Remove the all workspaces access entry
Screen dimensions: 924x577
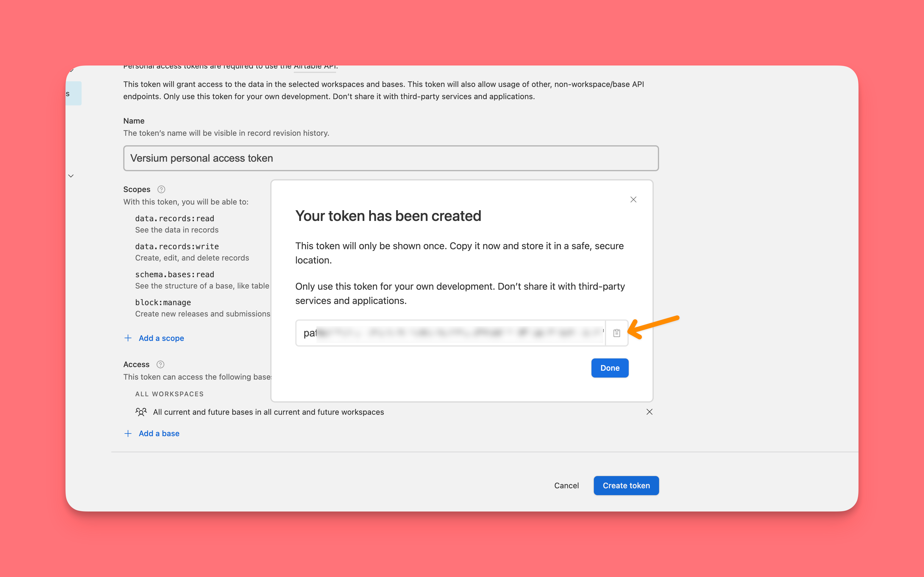pyautogui.click(x=649, y=412)
